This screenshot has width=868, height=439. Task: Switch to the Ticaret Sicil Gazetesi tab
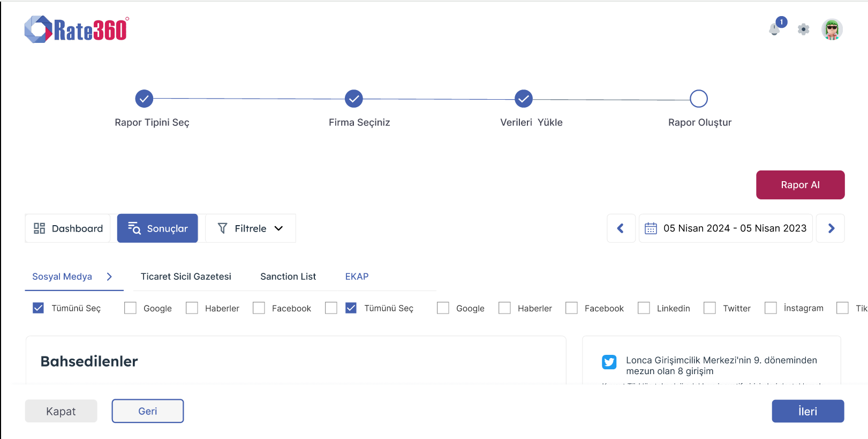pos(186,277)
